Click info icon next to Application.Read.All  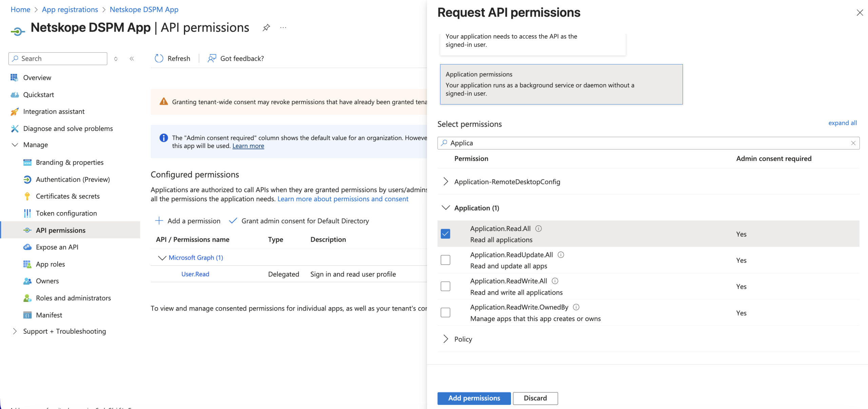pyautogui.click(x=538, y=228)
